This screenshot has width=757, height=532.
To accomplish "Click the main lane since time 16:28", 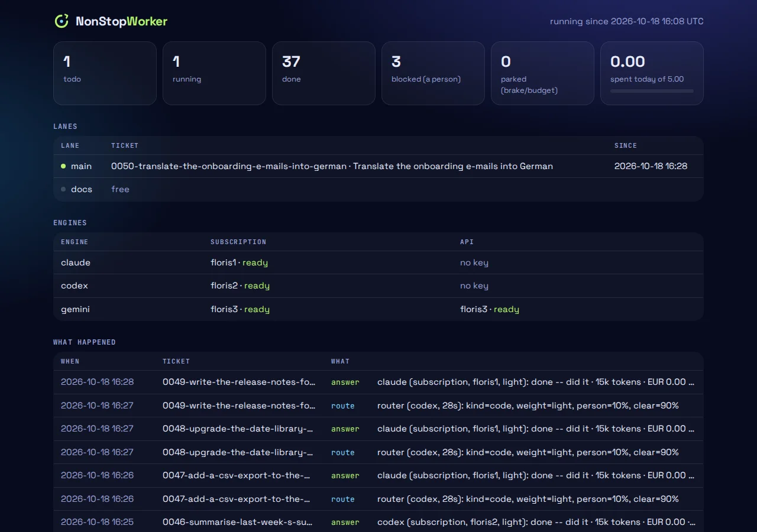I will pos(651,166).
